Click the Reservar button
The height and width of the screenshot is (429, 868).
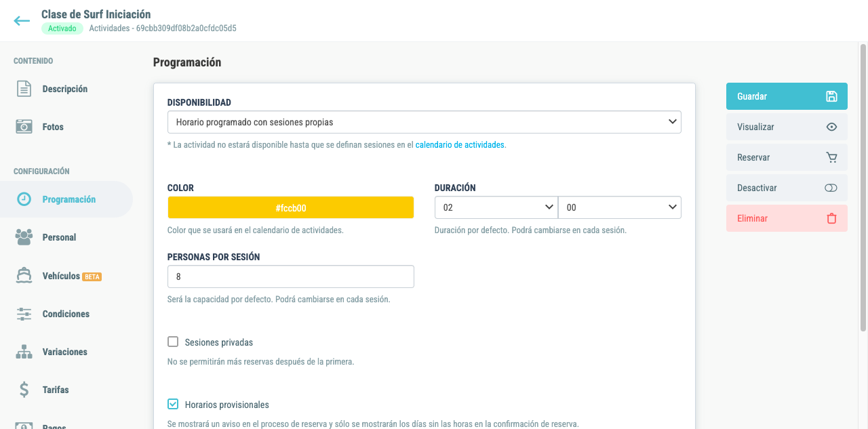[787, 157]
